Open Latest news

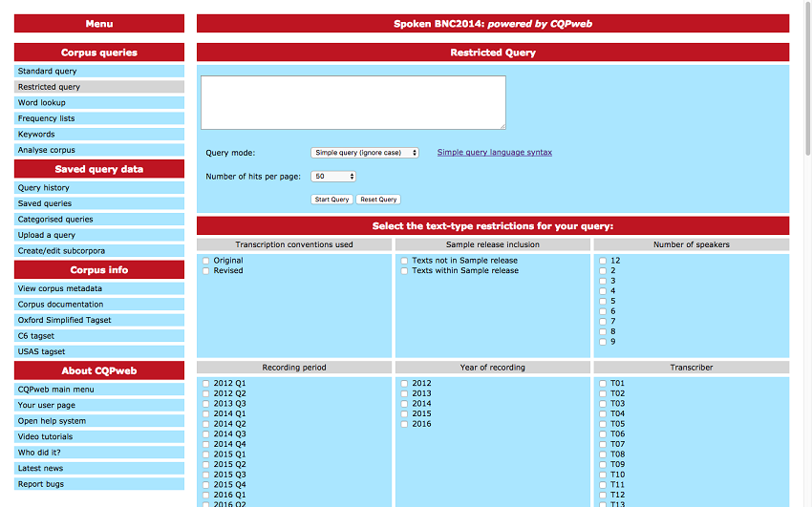click(99, 468)
